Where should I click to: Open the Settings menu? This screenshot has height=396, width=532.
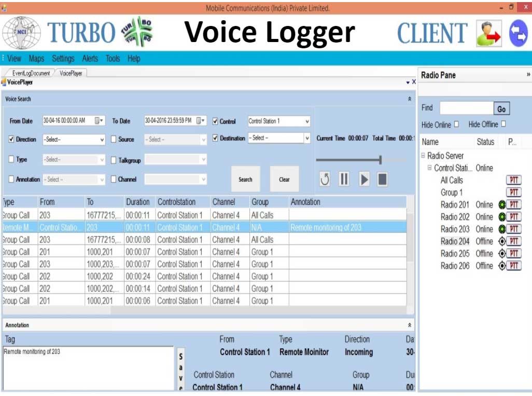(x=63, y=59)
